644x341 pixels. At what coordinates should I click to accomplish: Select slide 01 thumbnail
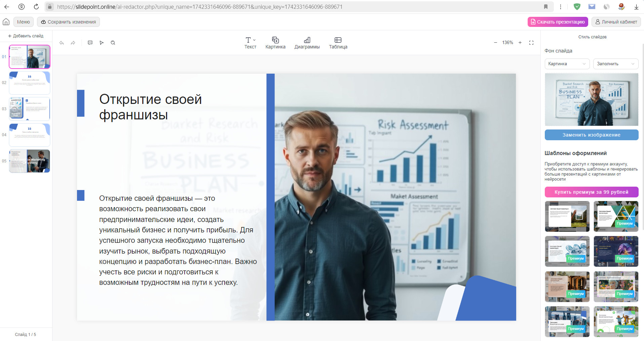coord(30,57)
